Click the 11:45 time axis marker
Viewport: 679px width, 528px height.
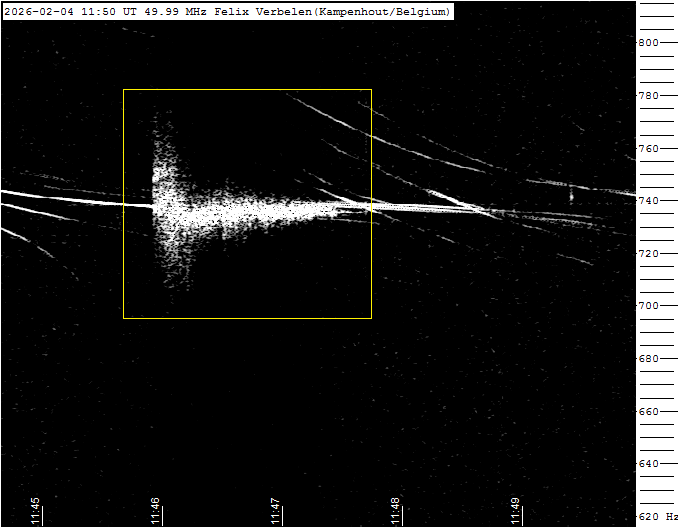(36, 510)
